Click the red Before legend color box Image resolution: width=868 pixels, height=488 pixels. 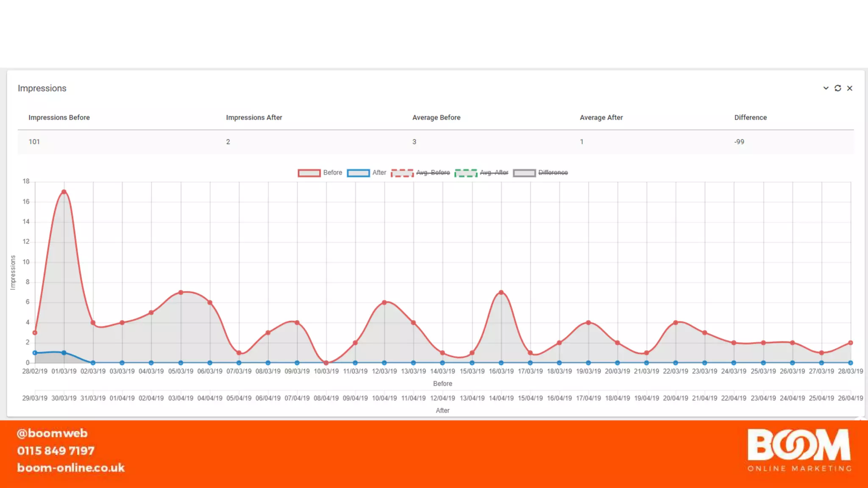tap(309, 173)
